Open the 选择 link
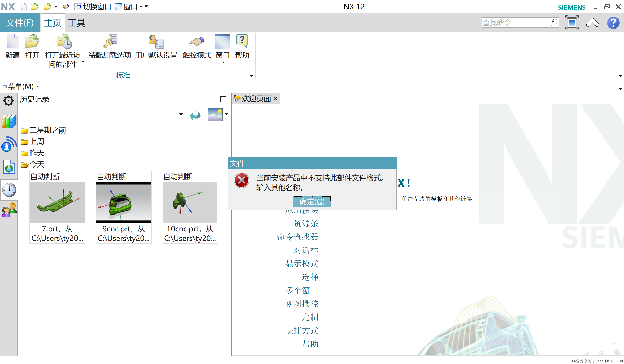The image size is (624, 364). pos(310,277)
